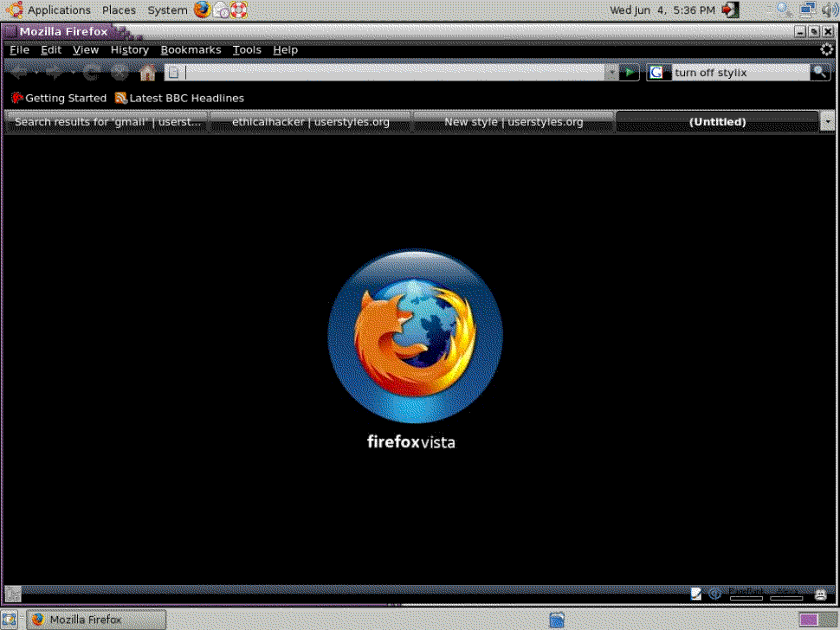Image resolution: width=840 pixels, height=630 pixels.
Task: Click the page icon in the address bar
Action: tap(173, 73)
